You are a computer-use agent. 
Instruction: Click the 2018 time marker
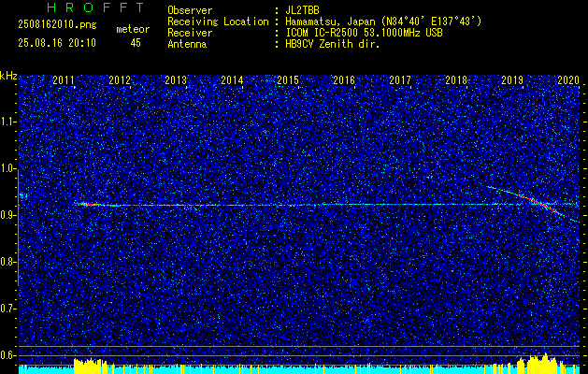[x=456, y=79]
